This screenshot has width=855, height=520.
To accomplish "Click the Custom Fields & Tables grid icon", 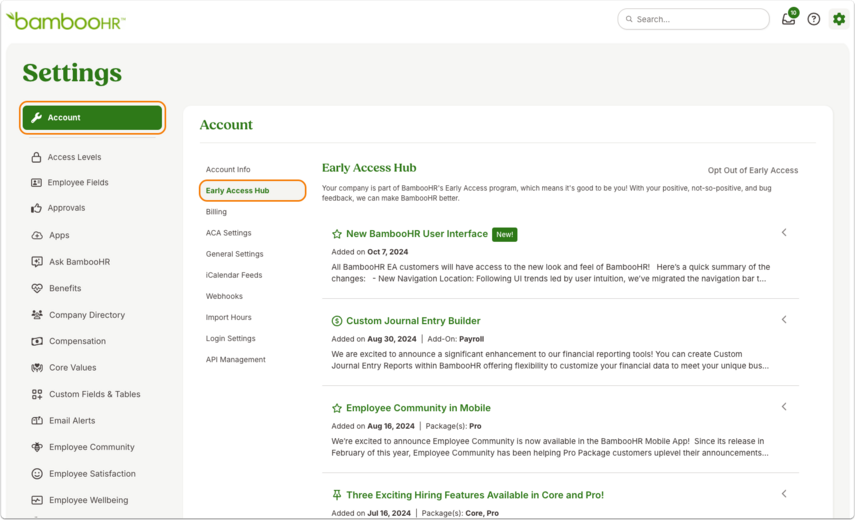I will (37, 394).
